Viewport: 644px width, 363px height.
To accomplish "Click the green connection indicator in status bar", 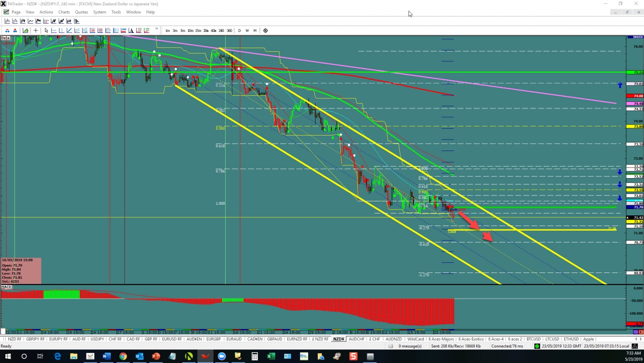I will point(537,346).
